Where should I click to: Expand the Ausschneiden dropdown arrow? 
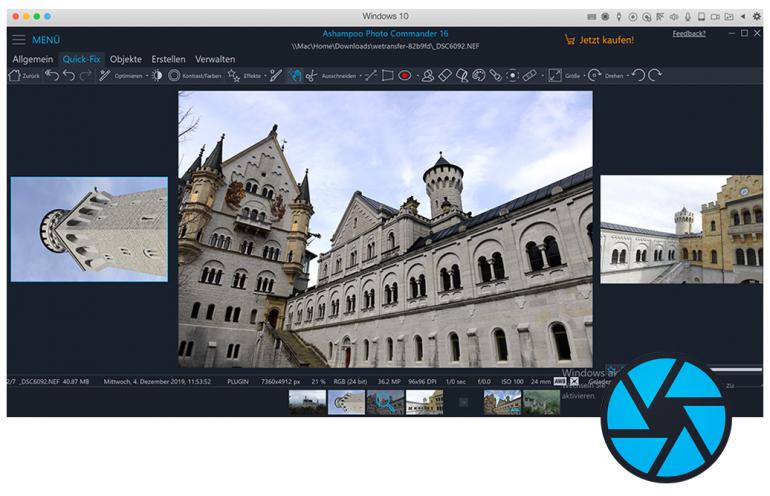click(x=360, y=76)
